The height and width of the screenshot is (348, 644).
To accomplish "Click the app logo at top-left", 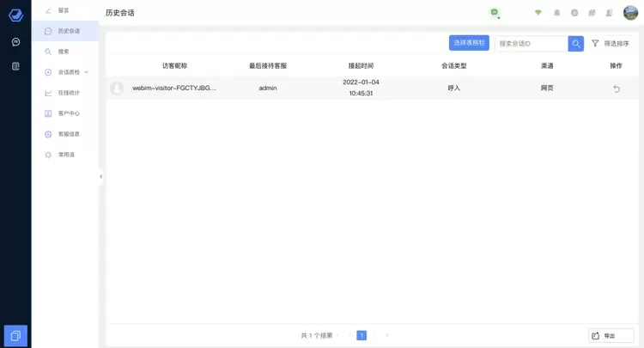I will click(x=15, y=15).
